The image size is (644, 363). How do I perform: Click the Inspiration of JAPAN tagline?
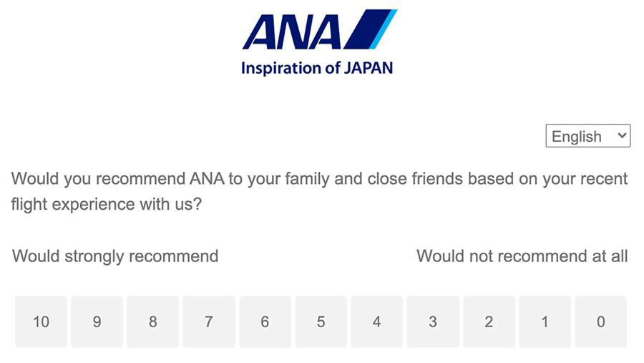pyautogui.click(x=317, y=69)
